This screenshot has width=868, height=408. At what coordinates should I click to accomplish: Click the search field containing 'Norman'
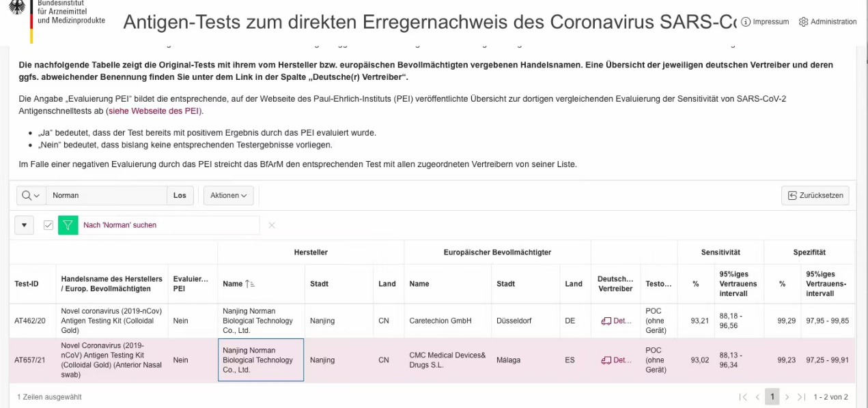pos(106,195)
